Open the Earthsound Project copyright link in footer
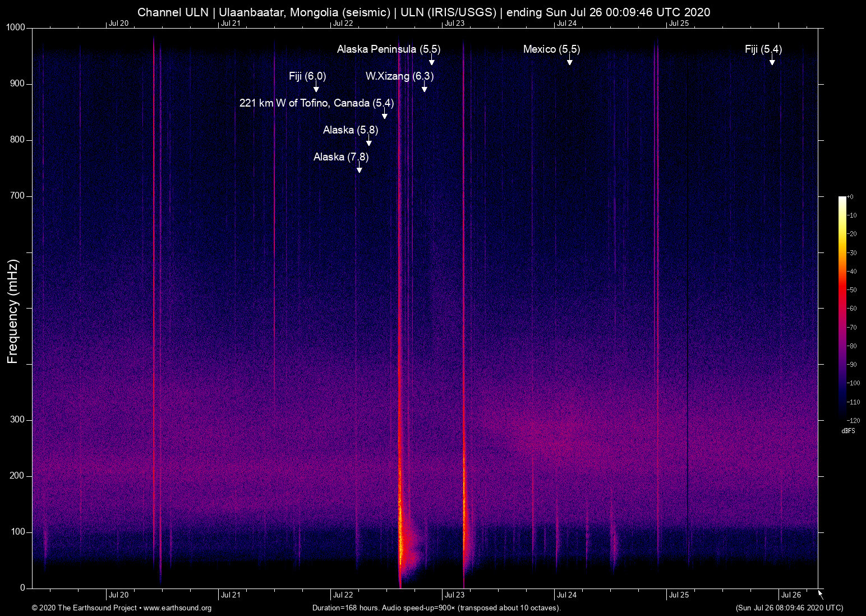Screen dimensions: 866x616 [122, 608]
